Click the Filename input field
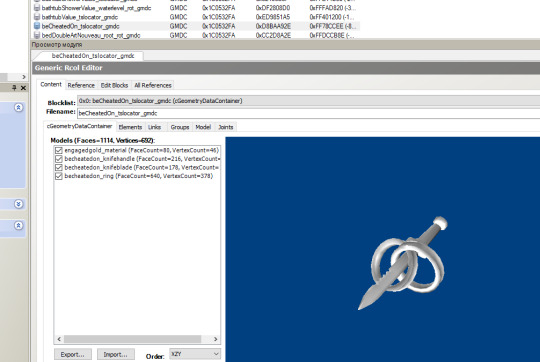The height and width of the screenshot is (362, 540). (x=309, y=113)
